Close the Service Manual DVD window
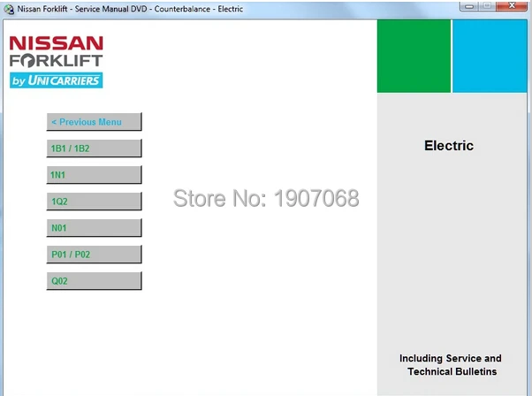 click(x=512, y=6)
